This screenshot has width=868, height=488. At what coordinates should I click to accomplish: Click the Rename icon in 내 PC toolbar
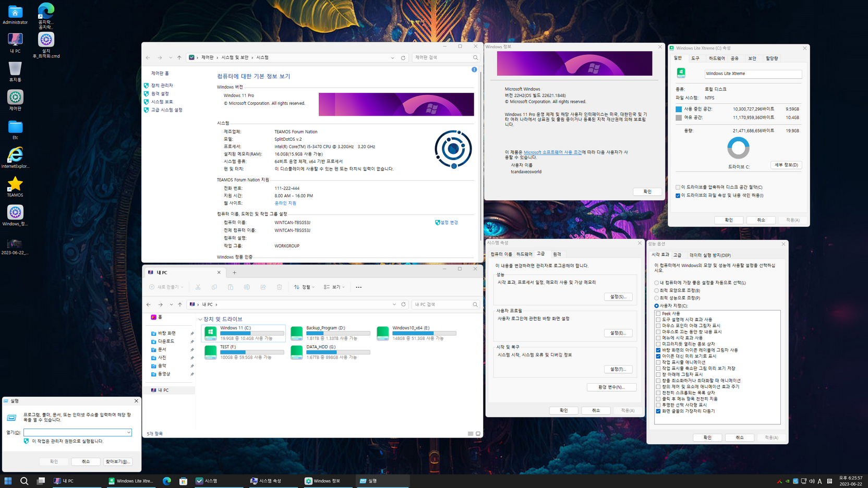pyautogui.click(x=247, y=287)
